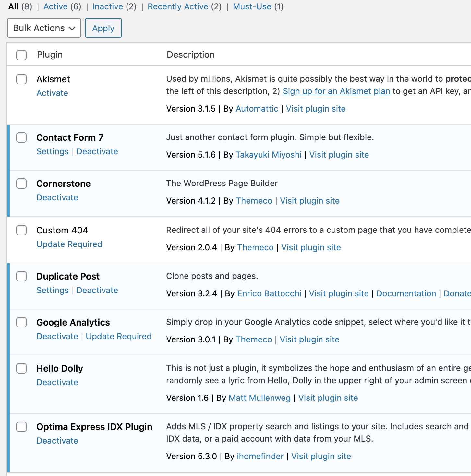
Task: Check the Optima Express IDX Plugin checkbox
Action: pyautogui.click(x=21, y=426)
